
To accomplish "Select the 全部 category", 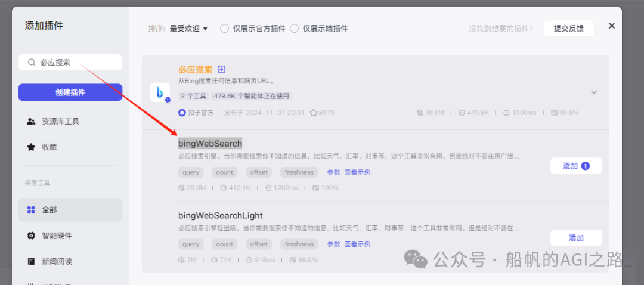I will coord(70,210).
